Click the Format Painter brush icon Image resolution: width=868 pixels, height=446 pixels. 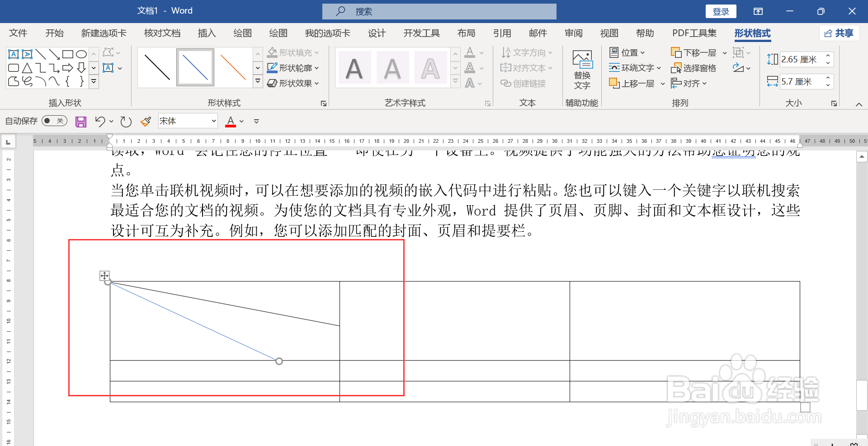[146, 121]
